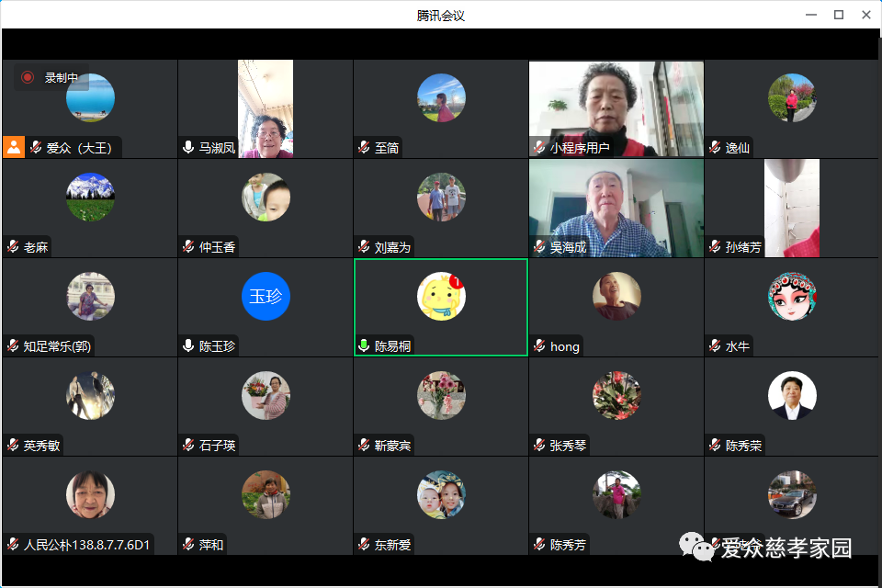Select 马淑凤's portrait video thumbnail
Image resolution: width=882 pixels, height=588 pixels.
coord(266,108)
